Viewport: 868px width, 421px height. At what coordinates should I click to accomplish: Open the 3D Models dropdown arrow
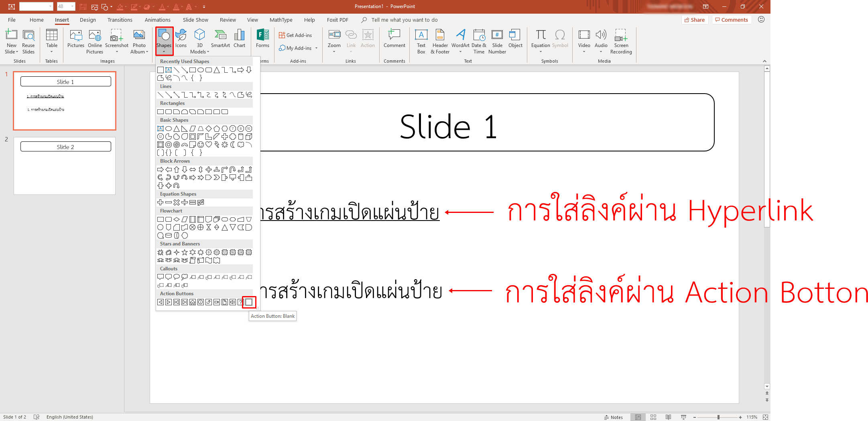pos(208,52)
